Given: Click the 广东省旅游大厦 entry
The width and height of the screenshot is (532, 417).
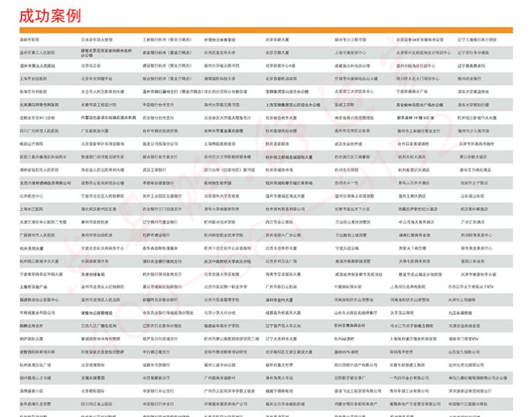Looking at the screenshot, I should (94, 131).
